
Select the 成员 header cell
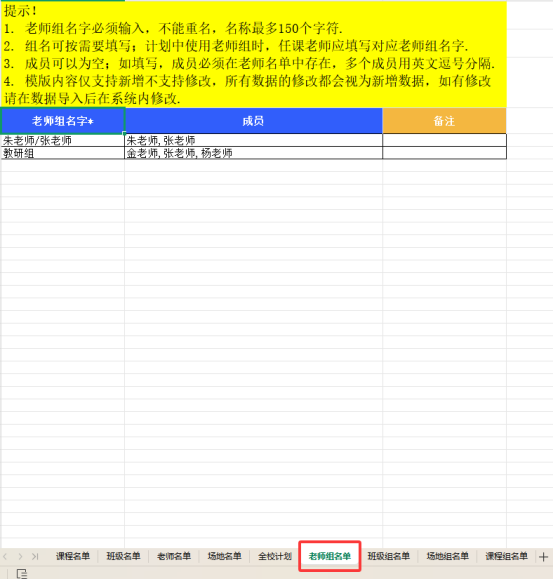253,121
